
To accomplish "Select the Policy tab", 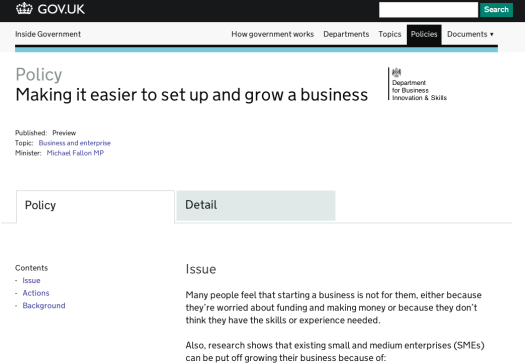I will (x=95, y=206).
